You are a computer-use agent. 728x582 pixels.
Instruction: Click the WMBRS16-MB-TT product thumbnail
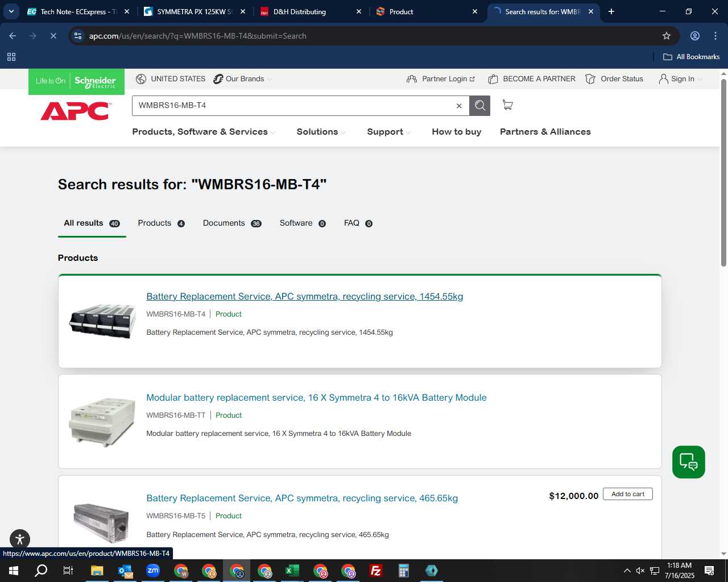pos(102,422)
